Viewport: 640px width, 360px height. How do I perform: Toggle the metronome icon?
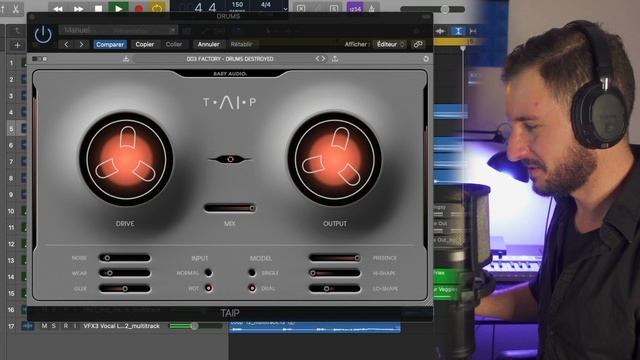coord(371,9)
